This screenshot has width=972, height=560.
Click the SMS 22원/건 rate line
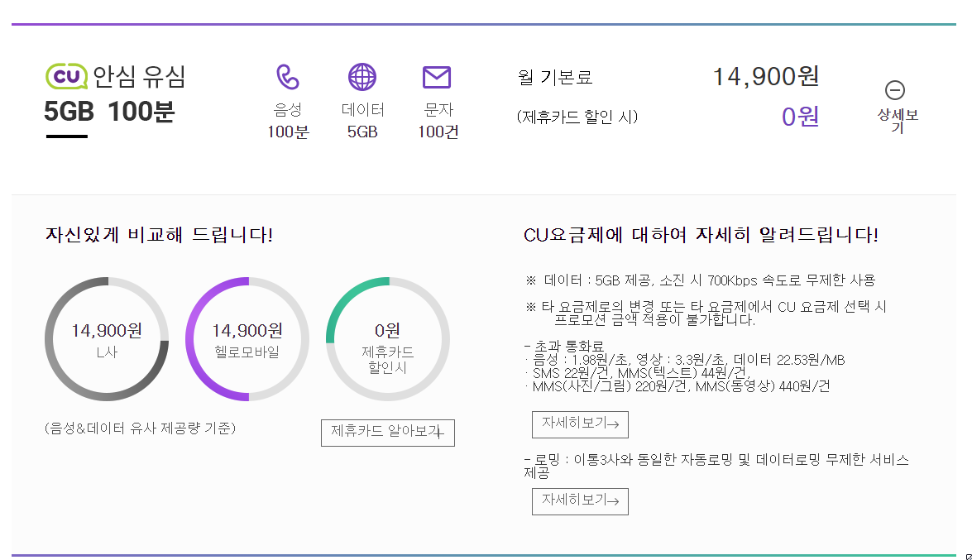(x=637, y=373)
